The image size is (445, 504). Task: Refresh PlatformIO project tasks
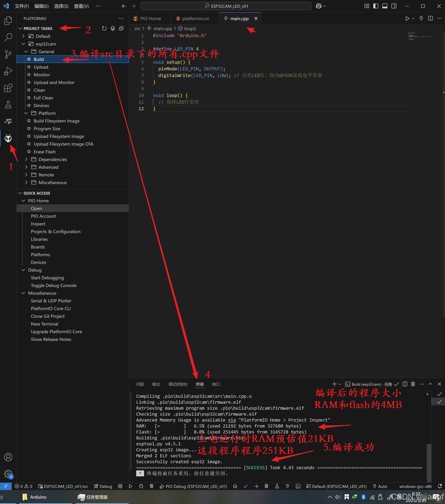[104, 28]
